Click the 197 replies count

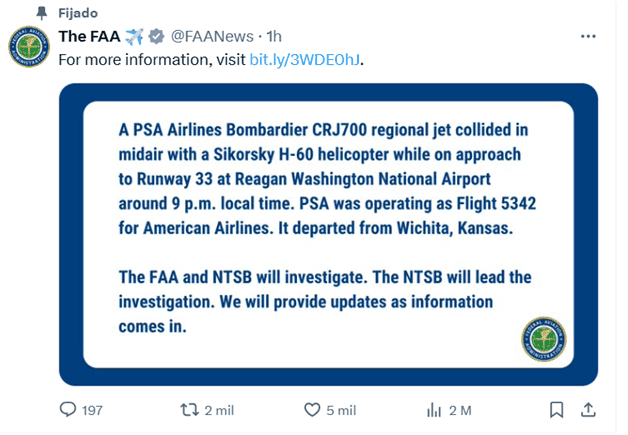tap(93, 410)
